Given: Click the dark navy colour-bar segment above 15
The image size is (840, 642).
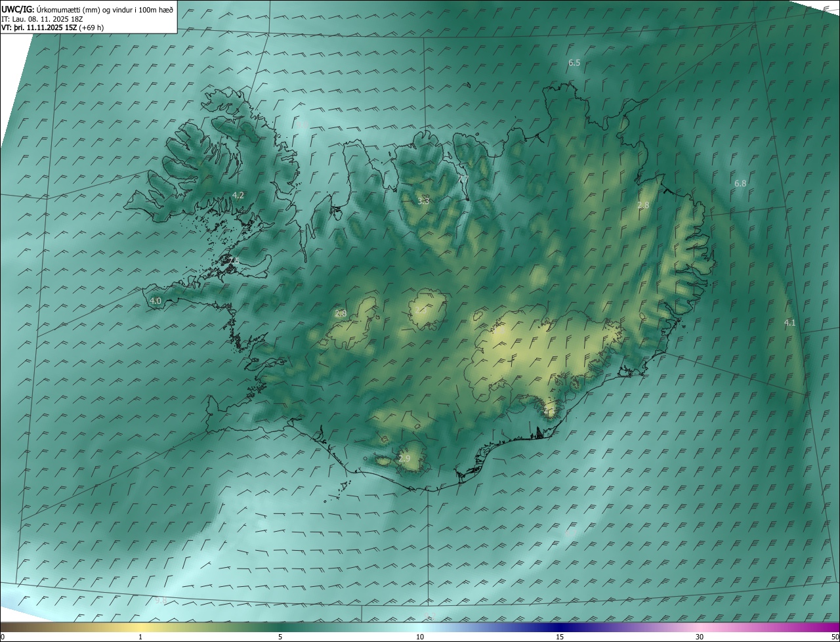Looking at the screenshot, I should click(x=560, y=627).
